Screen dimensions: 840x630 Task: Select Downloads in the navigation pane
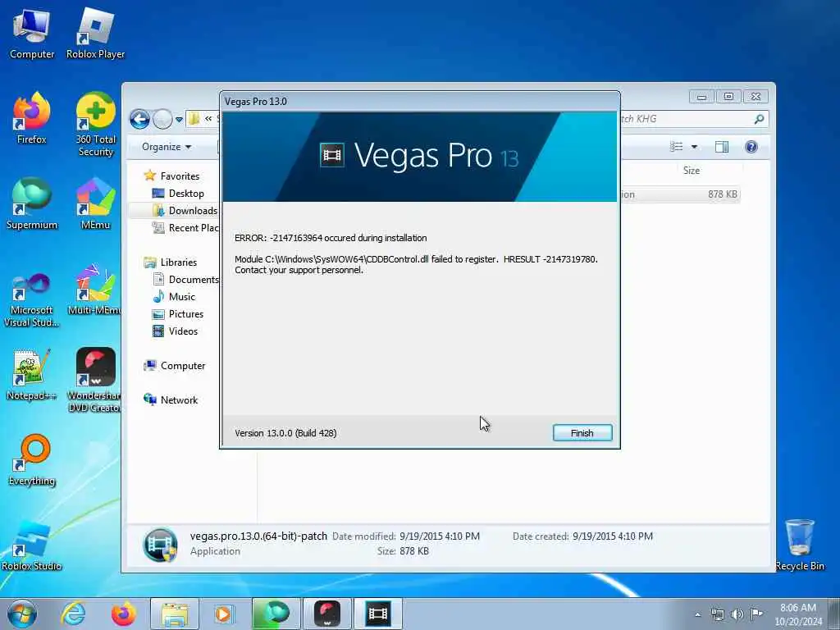[x=185, y=211]
